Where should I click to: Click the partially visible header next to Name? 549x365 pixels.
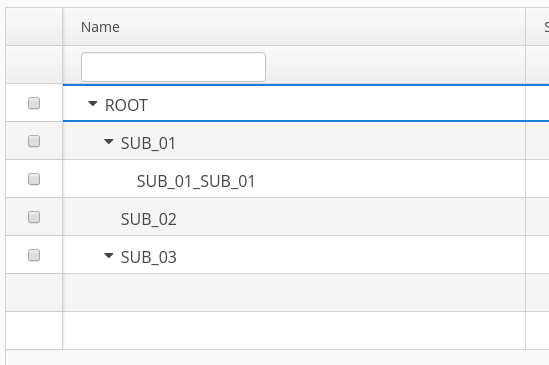click(537, 27)
